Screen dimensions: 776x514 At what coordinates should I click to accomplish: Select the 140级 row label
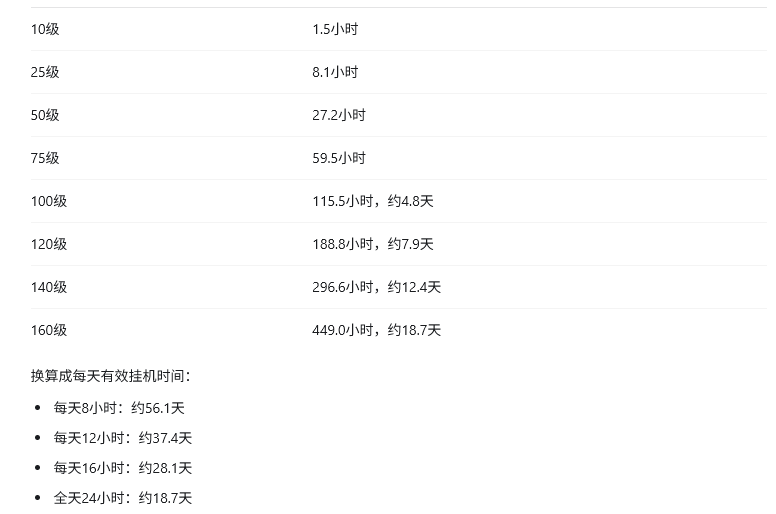pyautogui.click(x=49, y=287)
